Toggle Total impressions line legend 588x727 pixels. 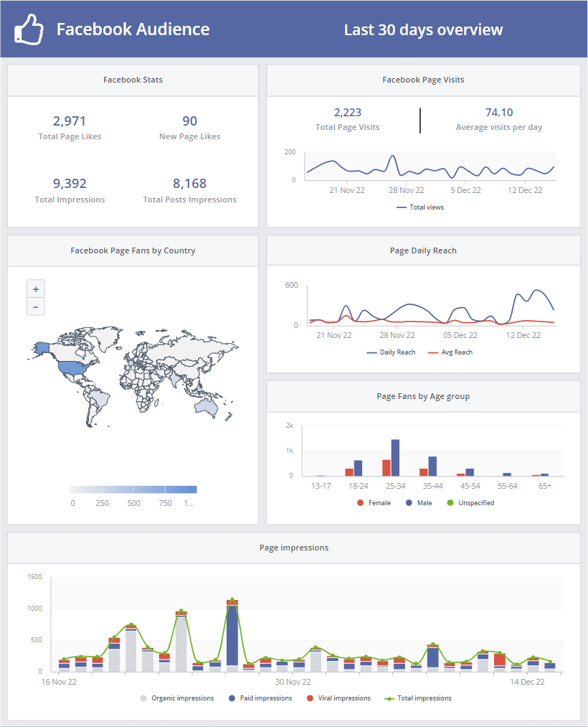pyautogui.click(x=419, y=698)
